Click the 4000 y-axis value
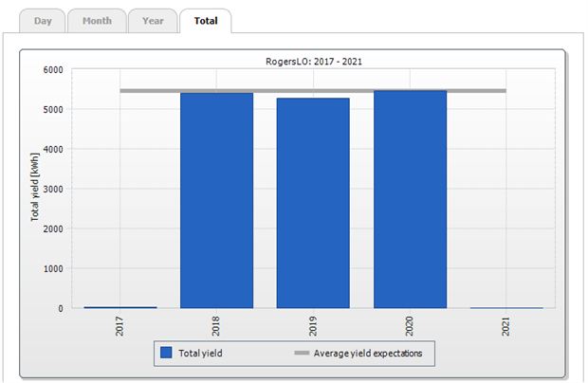The width and height of the screenshot is (588, 383). (53, 149)
